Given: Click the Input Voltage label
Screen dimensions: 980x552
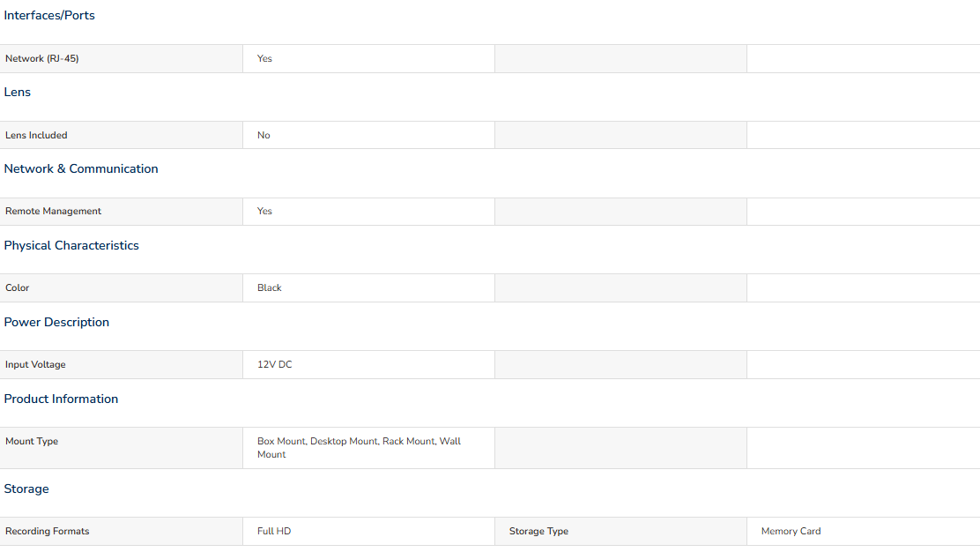Looking at the screenshot, I should [35, 364].
